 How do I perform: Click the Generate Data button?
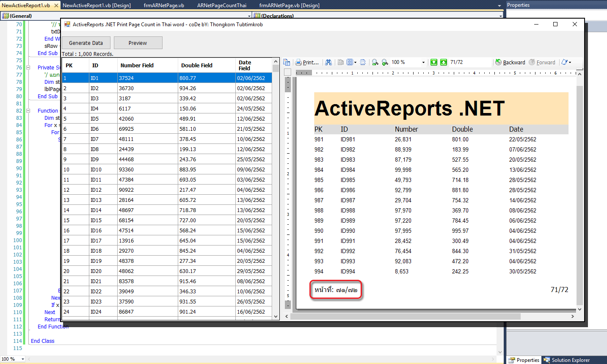tap(86, 43)
